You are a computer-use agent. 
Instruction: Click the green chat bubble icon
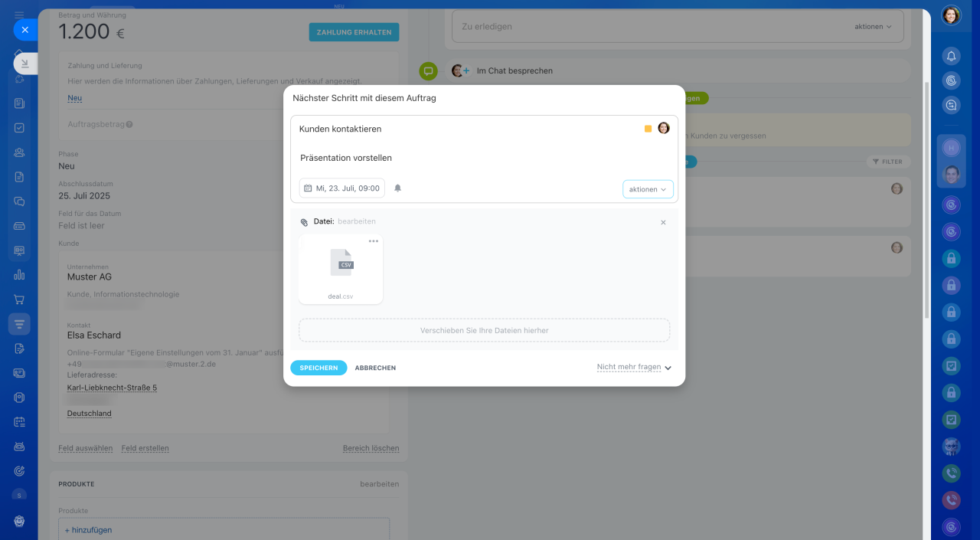[x=428, y=70]
